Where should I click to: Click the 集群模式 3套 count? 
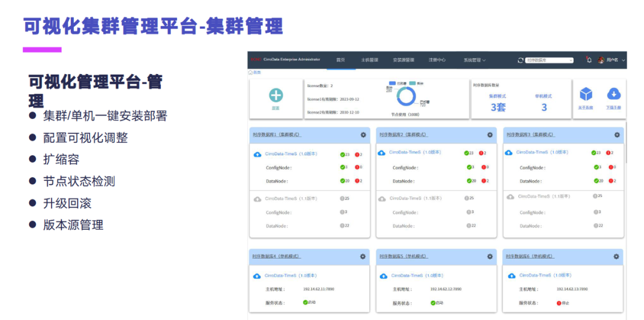[497, 108]
